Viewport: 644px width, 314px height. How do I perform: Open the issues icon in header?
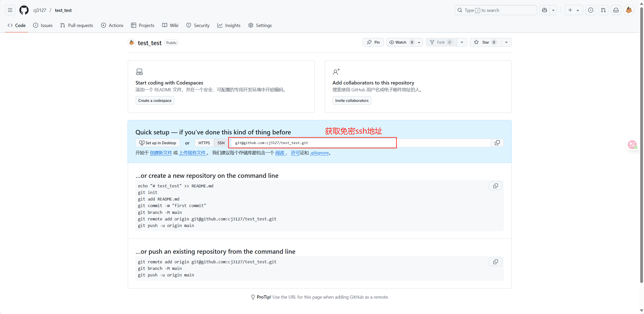coord(591,10)
